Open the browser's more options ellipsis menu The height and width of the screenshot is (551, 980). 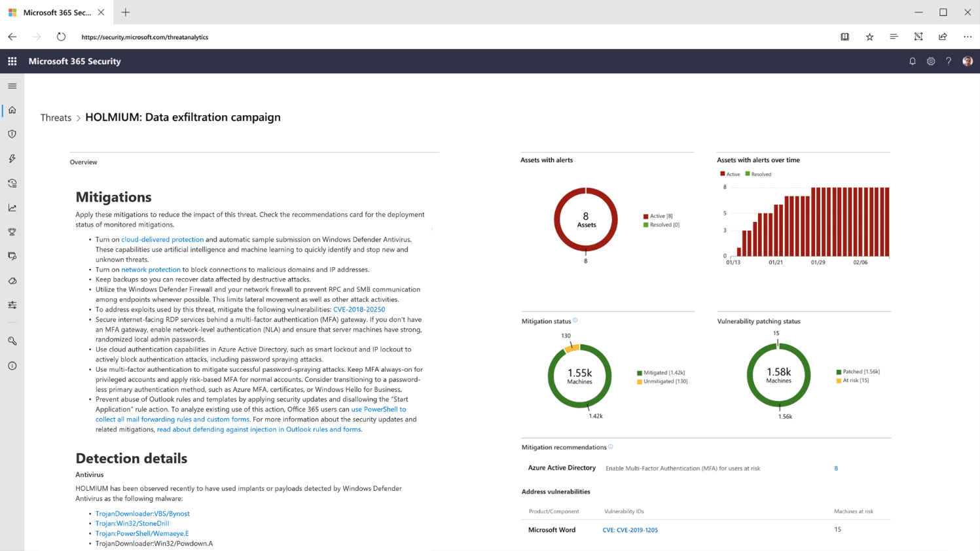pyautogui.click(x=968, y=37)
